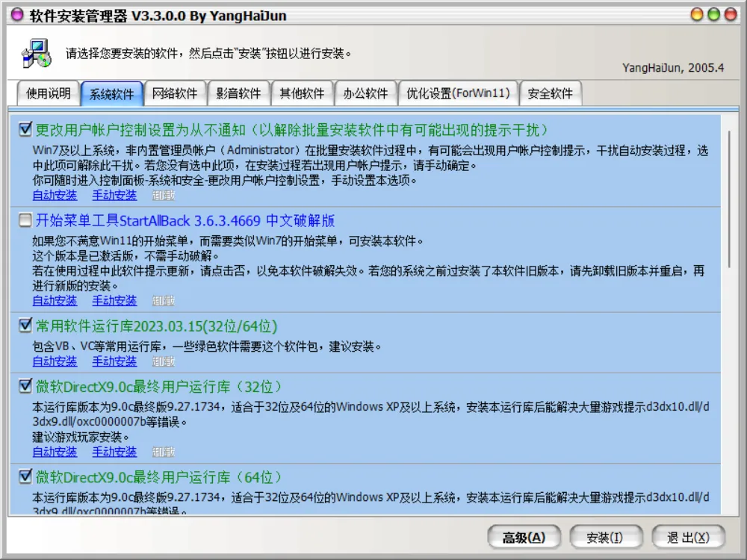This screenshot has height=560, width=747.
Task: Click 自动安装 under user account control item
Action: (x=55, y=195)
